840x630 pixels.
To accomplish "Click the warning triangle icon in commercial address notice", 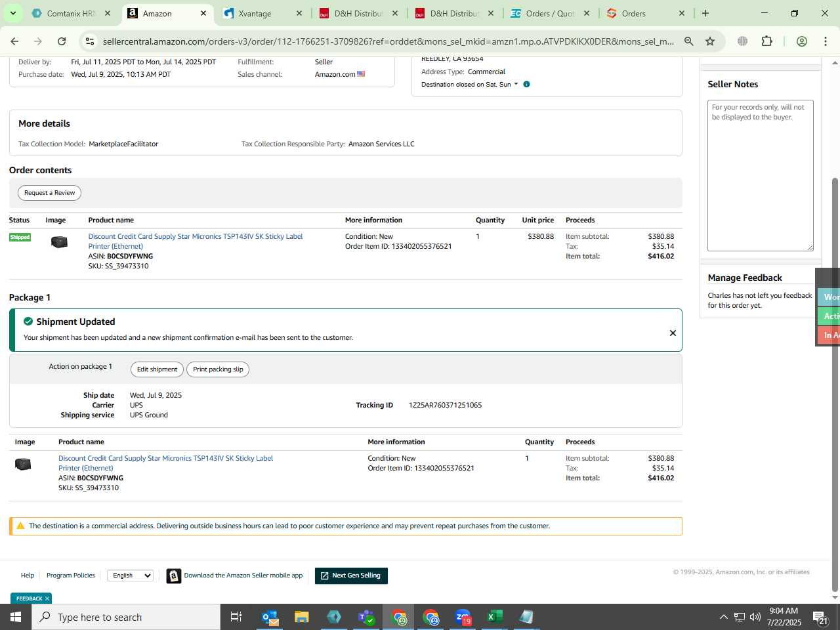I will [20, 526].
